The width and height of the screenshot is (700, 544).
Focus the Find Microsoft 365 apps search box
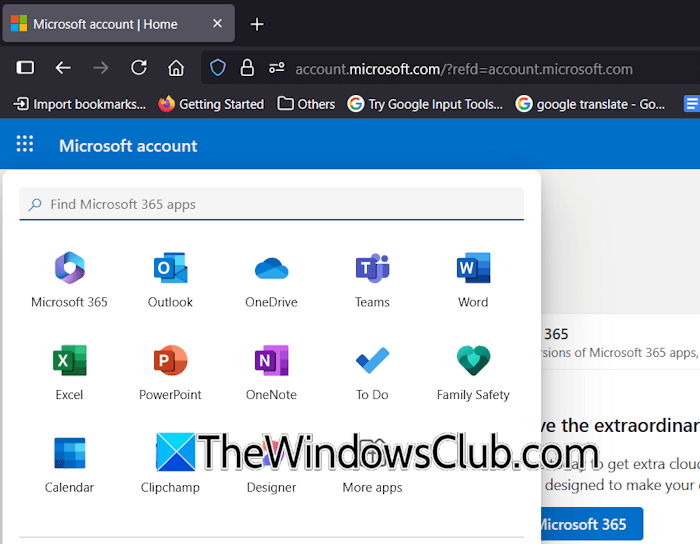(x=271, y=204)
